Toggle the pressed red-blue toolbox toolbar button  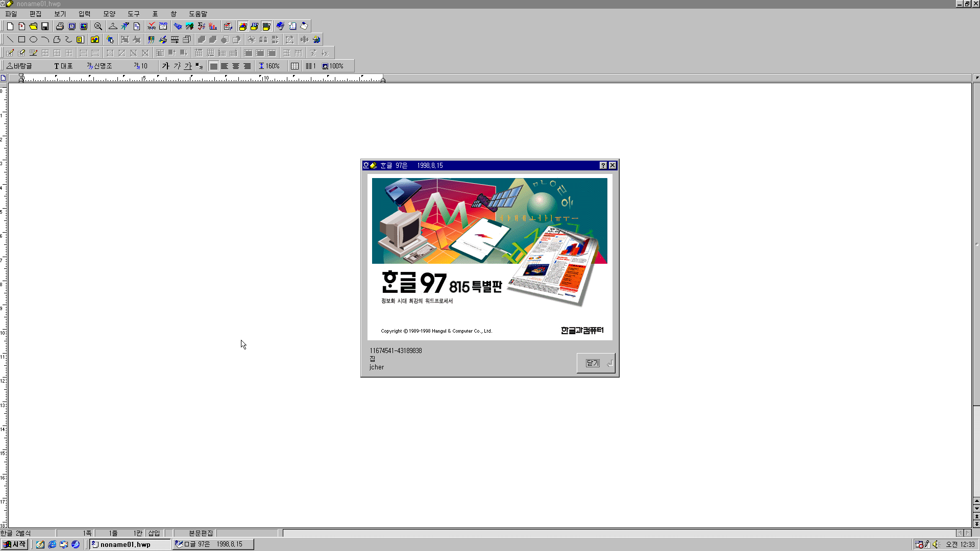[243, 26]
